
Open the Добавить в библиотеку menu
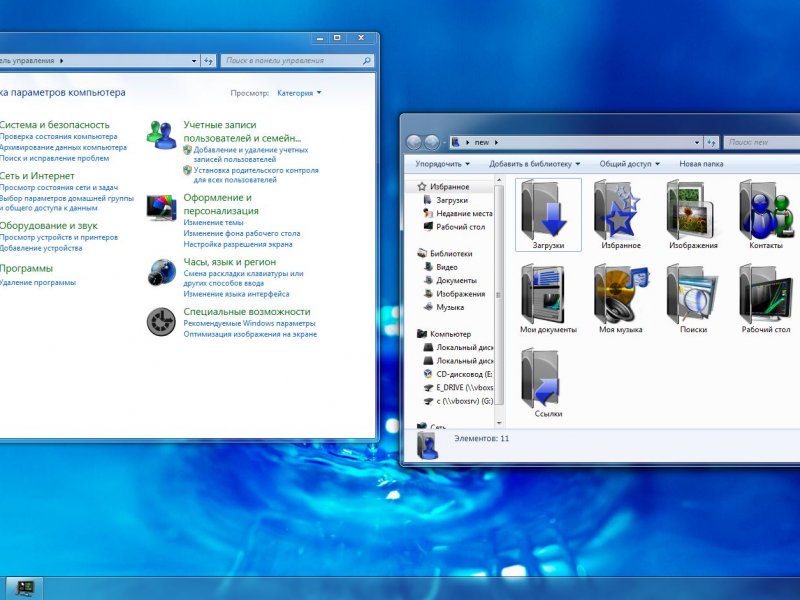click(x=534, y=164)
